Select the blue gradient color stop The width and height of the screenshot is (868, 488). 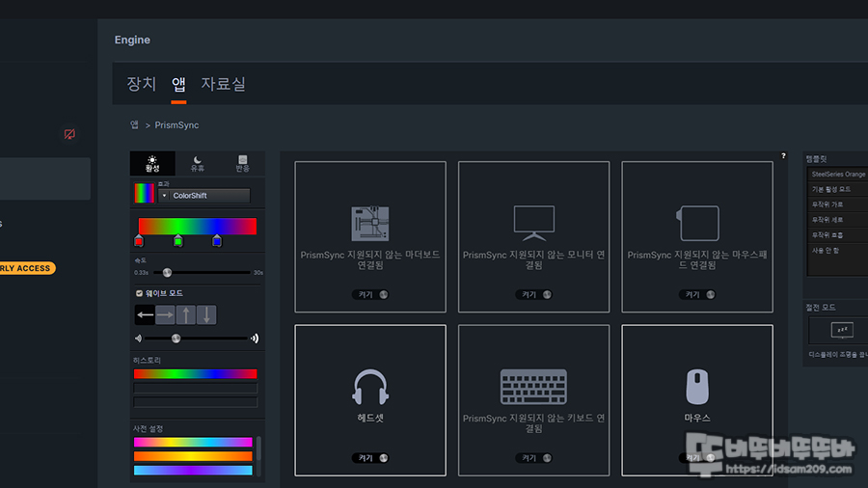pyautogui.click(x=217, y=241)
